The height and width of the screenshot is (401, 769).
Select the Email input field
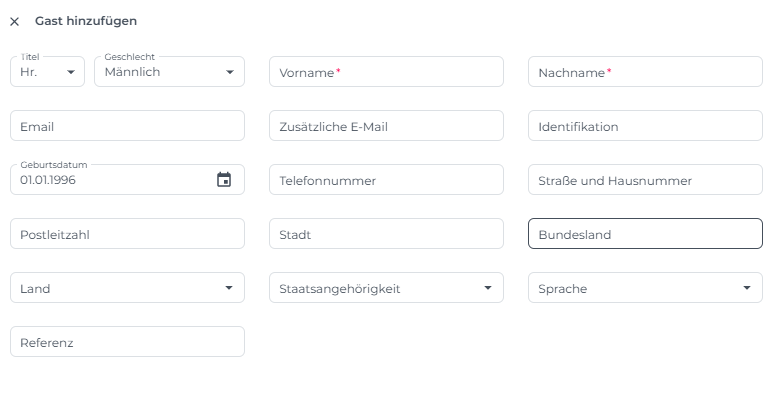(x=127, y=126)
